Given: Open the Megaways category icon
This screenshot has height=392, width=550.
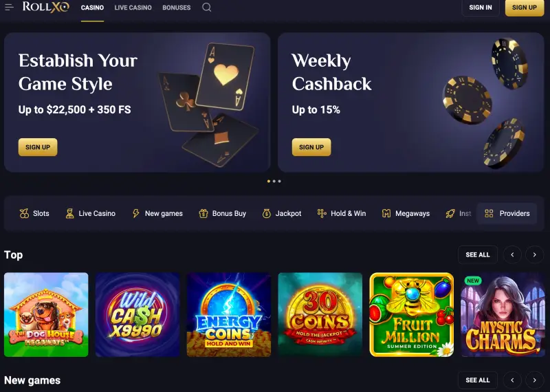Looking at the screenshot, I should [x=386, y=213].
